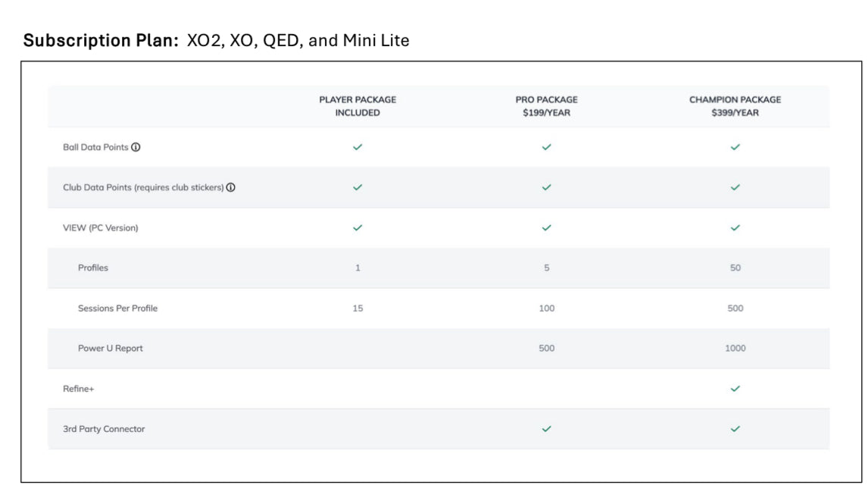Click Champion Package checkmark in Refine+ row
Viewport: 868px width, 504px height.
735,389
